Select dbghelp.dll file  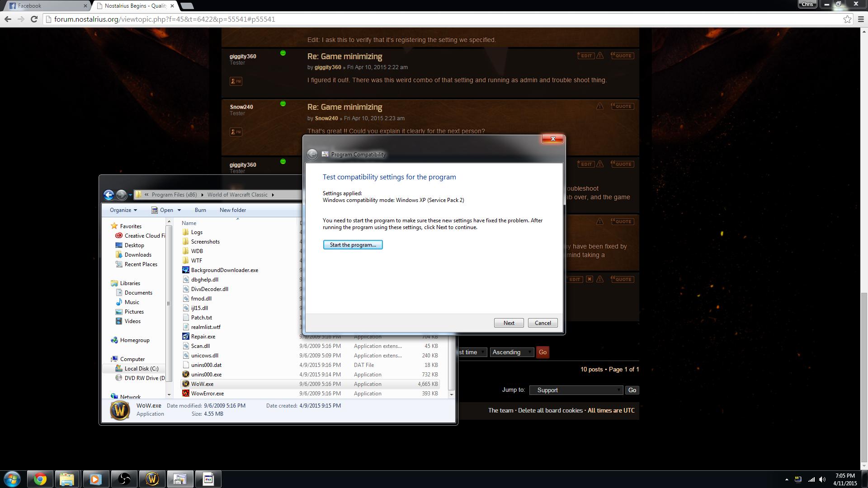(x=204, y=280)
